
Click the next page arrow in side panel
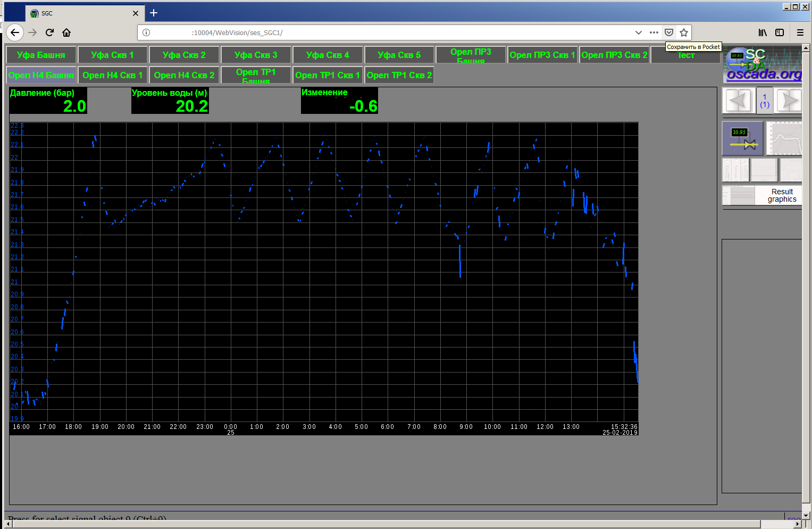click(x=788, y=101)
